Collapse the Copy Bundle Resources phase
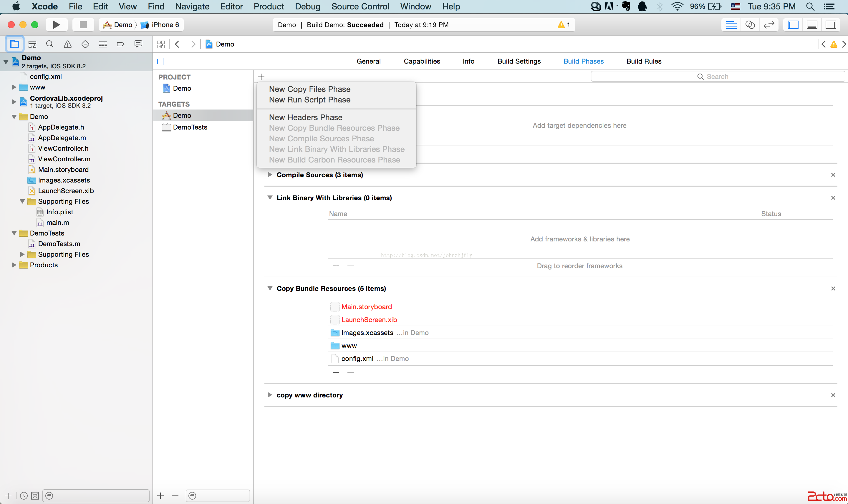This screenshot has height=504, width=848. pyautogui.click(x=270, y=288)
